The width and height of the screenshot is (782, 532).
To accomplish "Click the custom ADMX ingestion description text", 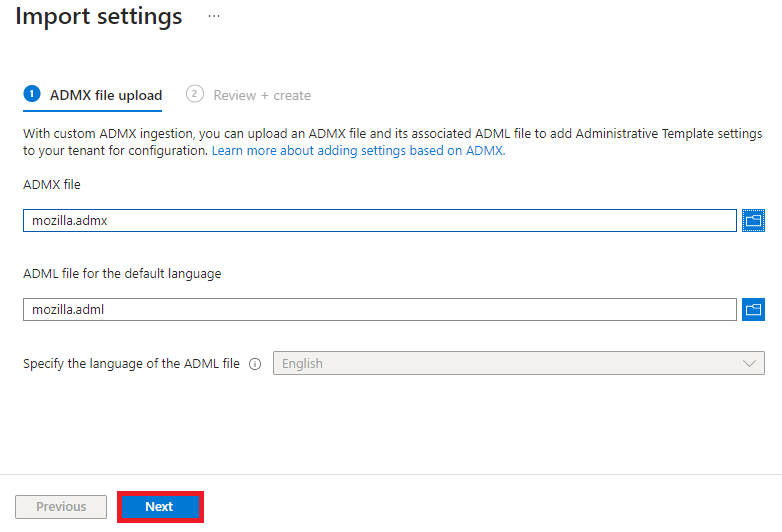I will coord(392,142).
